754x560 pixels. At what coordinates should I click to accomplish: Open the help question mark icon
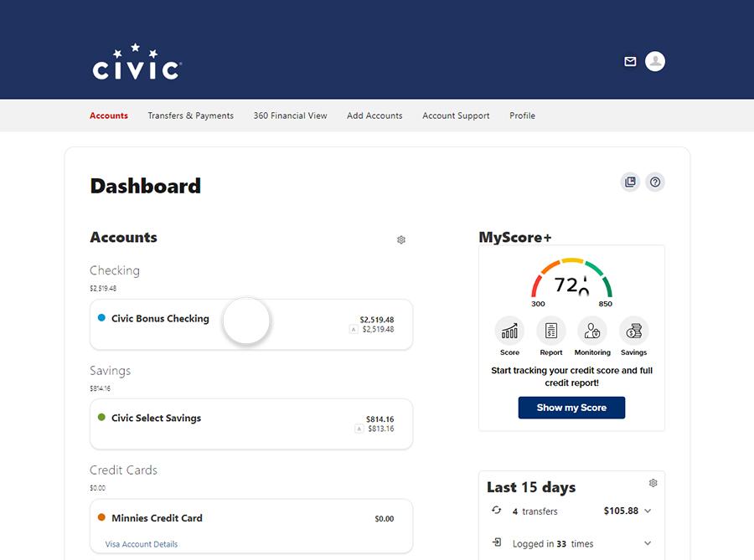655,182
